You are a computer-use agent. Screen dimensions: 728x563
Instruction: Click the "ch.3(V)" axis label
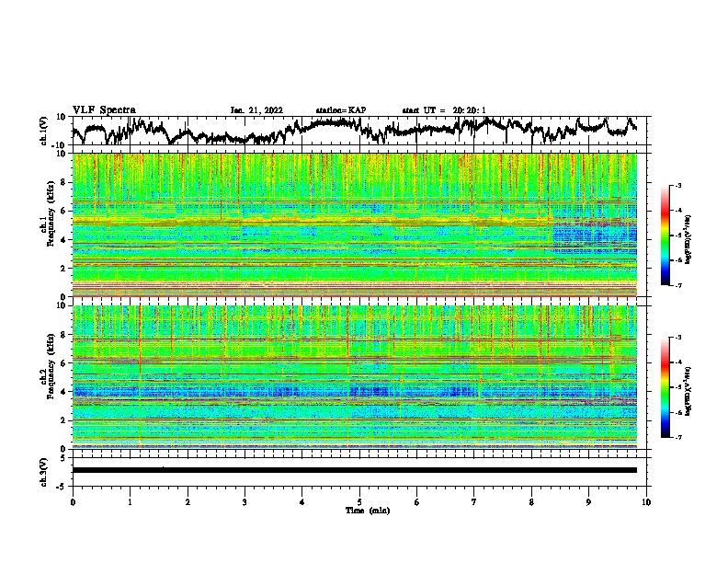44,472
